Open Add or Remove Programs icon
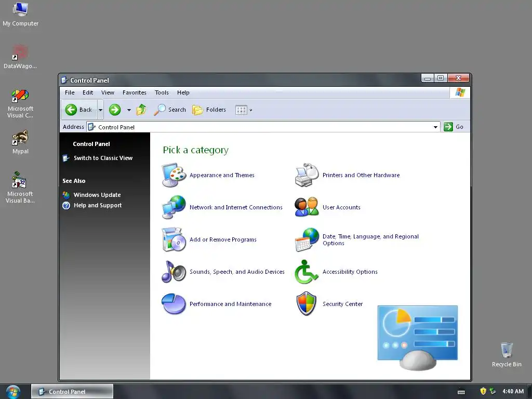This screenshot has width=532, height=399. 174,240
